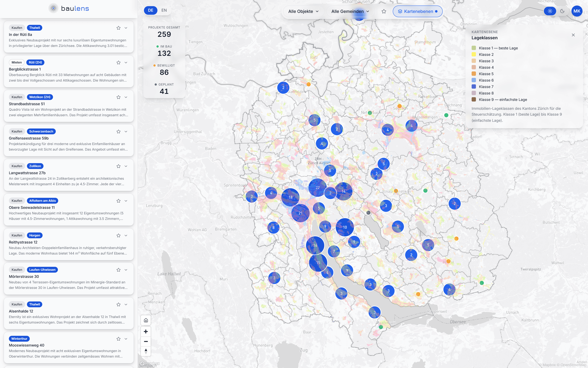Click the Klasse 1 green swatch
This screenshot has width=588, height=368.
coord(474,48)
